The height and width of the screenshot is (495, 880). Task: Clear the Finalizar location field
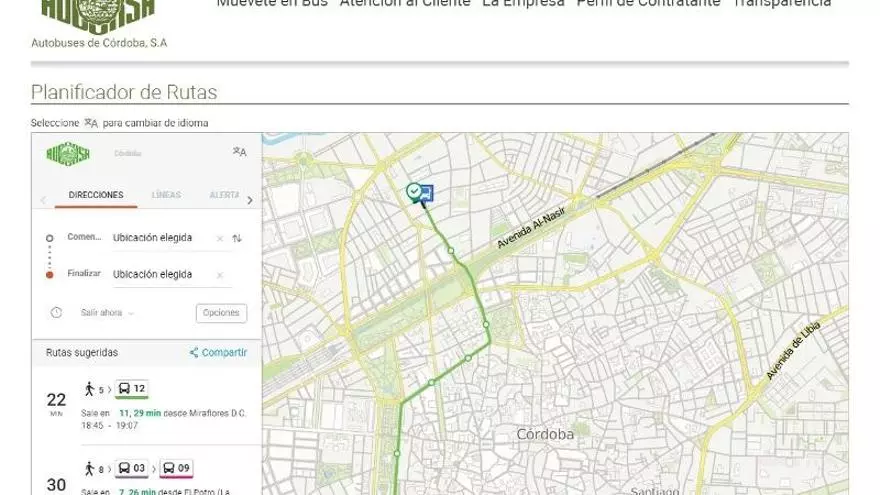coord(219,274)
